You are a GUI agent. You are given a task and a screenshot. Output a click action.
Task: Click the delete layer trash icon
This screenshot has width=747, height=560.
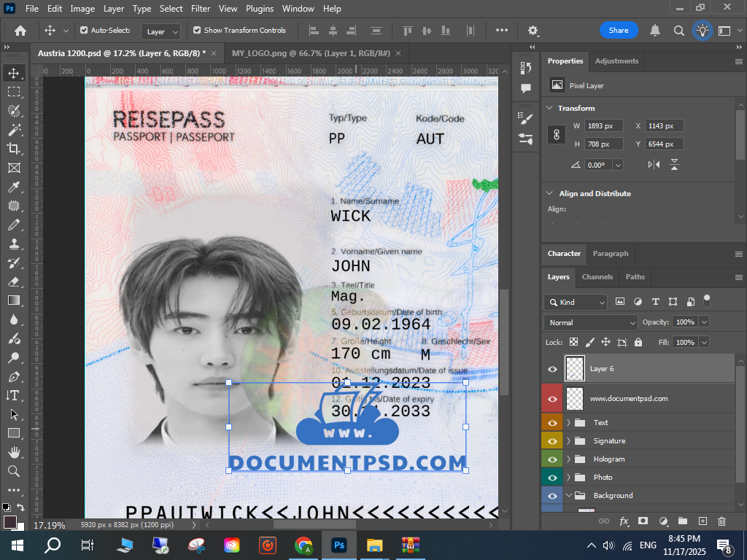(721, 521)
